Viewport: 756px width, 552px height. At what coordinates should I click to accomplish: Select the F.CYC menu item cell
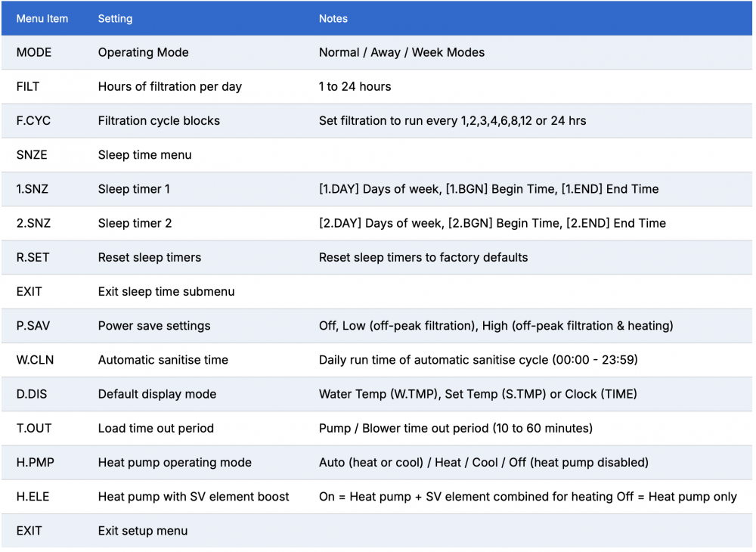point(33,121)
